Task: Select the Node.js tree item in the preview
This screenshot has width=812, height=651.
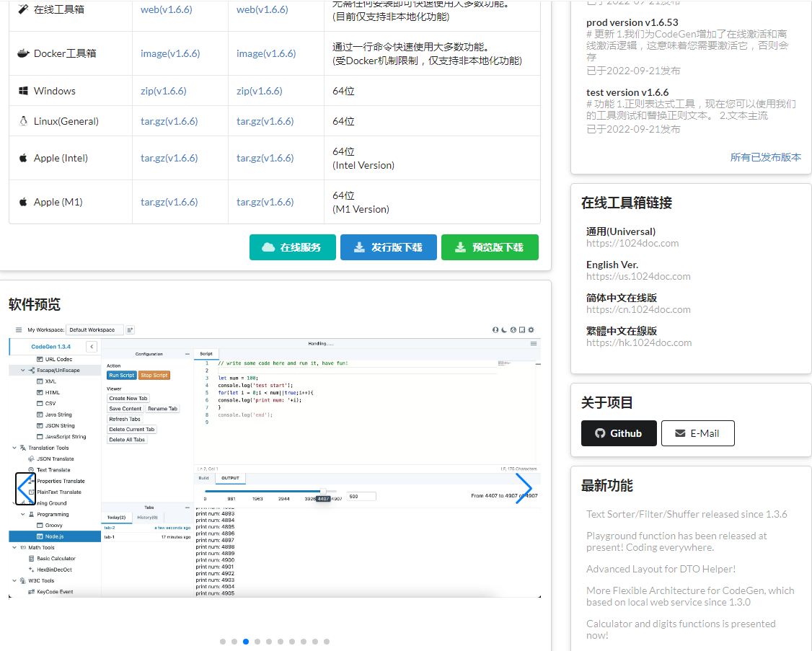Action: (x=54, y=536)
